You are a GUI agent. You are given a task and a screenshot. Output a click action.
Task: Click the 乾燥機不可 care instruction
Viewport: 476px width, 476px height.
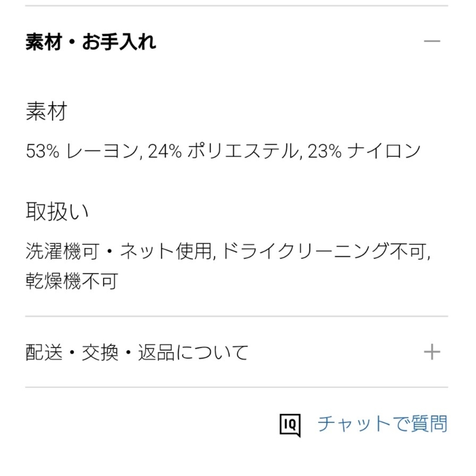(x=72, y=280)
